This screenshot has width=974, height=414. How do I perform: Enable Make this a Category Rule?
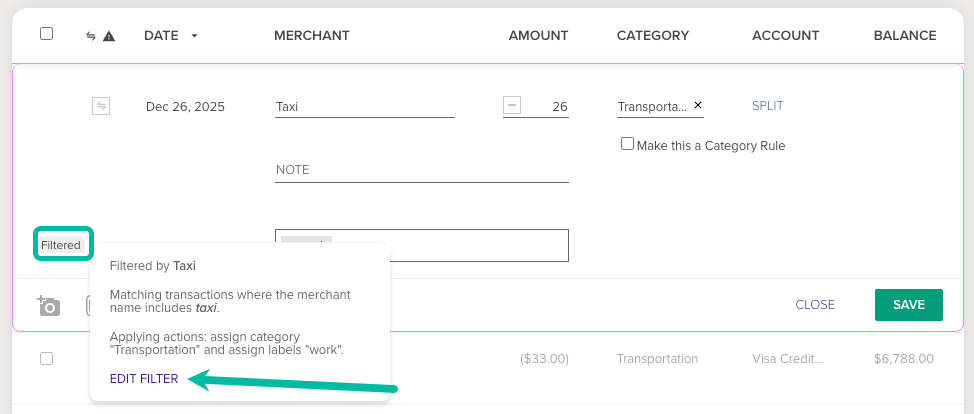click(628, 144)
